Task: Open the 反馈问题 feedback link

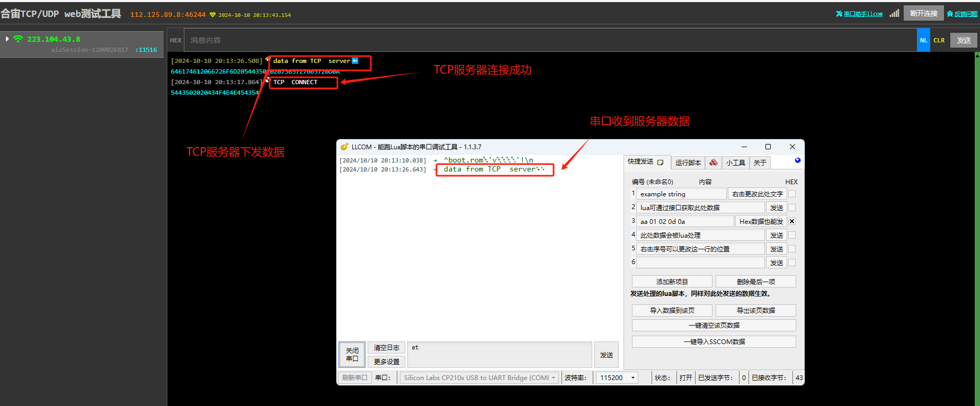Action: pyautogui.click(x=966, y=14)
